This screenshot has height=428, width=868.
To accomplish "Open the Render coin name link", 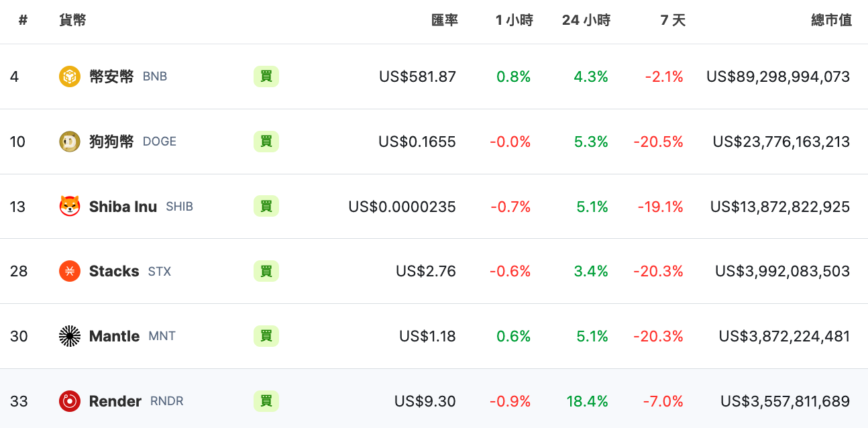I will tap(115, 401).
